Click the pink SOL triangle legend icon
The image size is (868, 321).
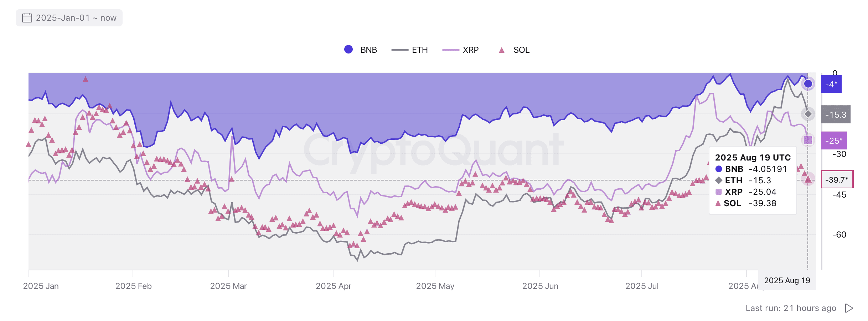pyautogui.click(x=501, y=50)
